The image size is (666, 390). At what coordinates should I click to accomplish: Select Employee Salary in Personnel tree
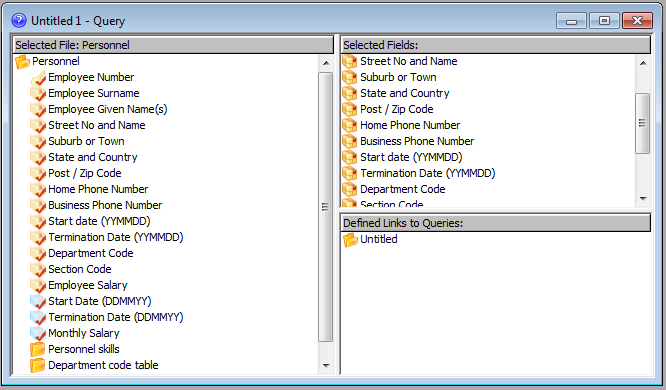[x=87, y=285]
